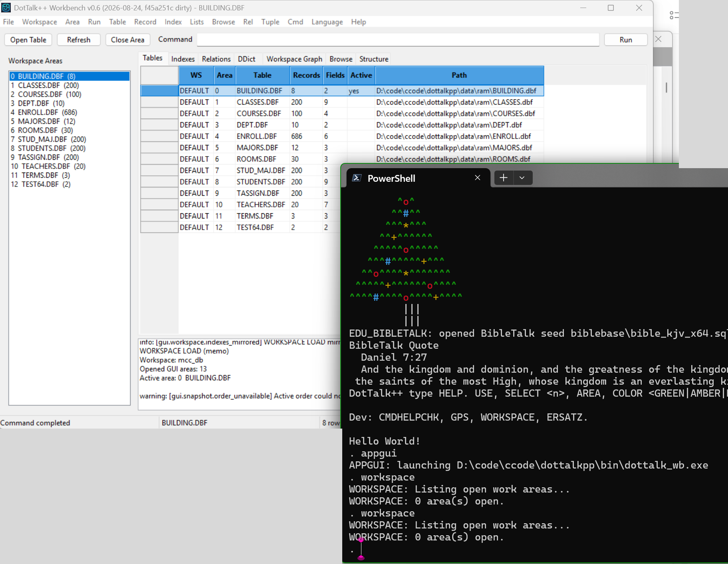Click the Run button beside Command field
The image size is (728, 564).
coord(626,40)
